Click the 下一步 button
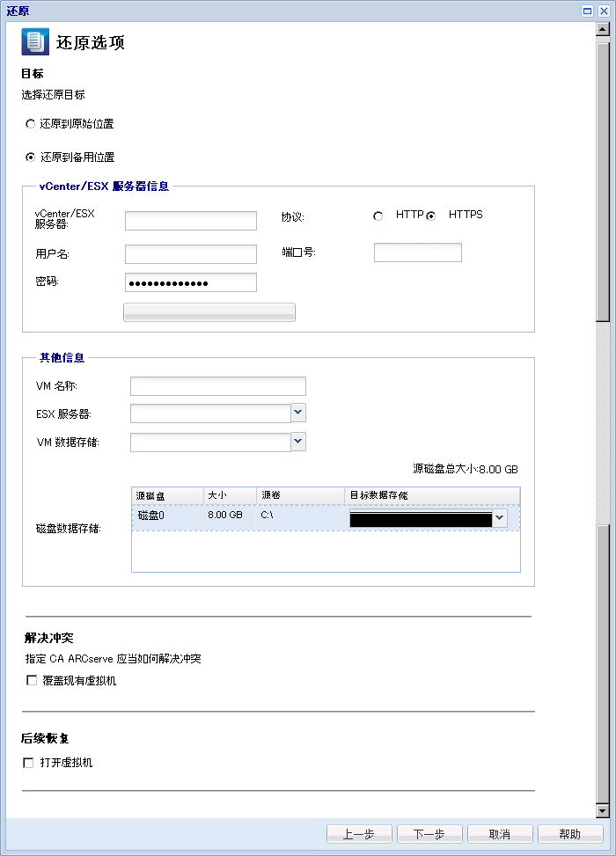 tap(429, 834)
